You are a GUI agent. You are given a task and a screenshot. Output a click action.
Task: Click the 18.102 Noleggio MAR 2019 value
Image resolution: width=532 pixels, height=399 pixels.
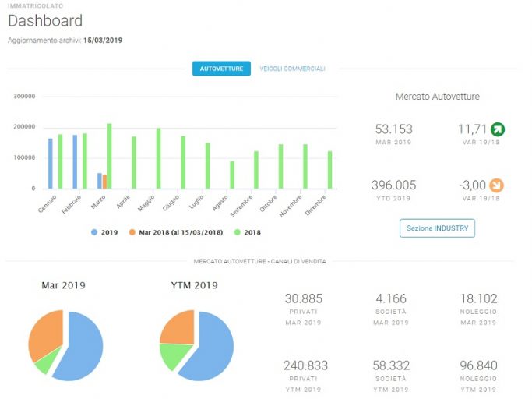click(x=479, y=298)
